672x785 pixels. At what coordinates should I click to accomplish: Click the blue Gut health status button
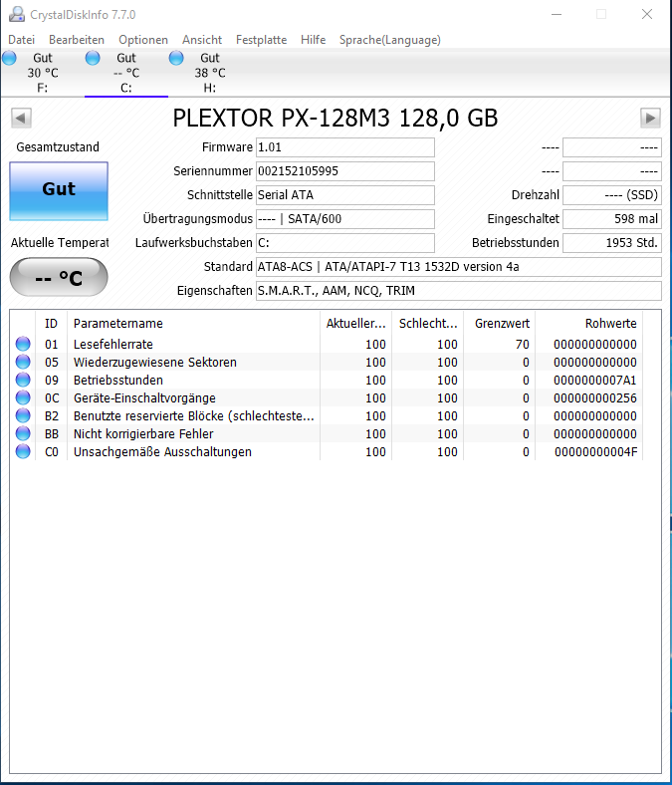[x=59, y=190]
